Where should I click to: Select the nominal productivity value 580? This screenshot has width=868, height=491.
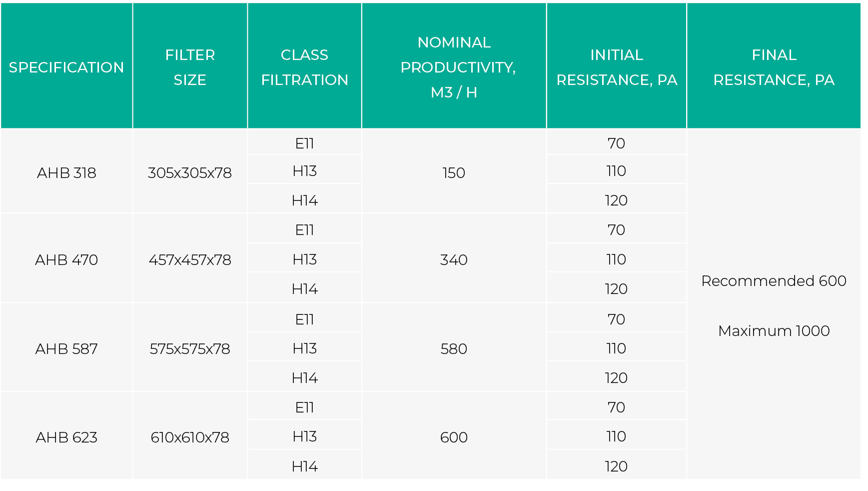(454, 348)
